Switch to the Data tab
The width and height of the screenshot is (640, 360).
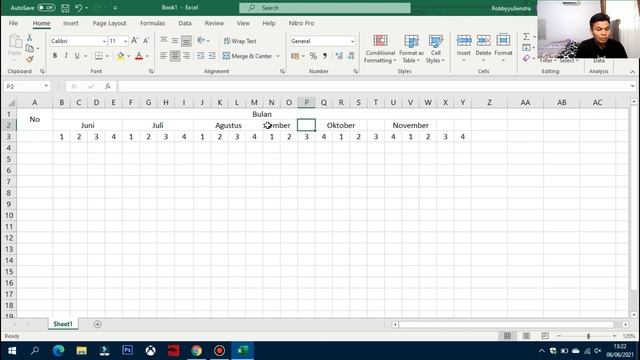click(185, 23)
